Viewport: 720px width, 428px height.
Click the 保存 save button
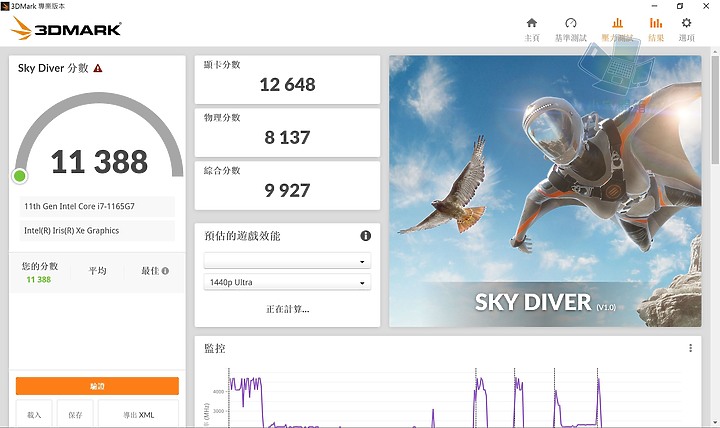click(75, 414)
